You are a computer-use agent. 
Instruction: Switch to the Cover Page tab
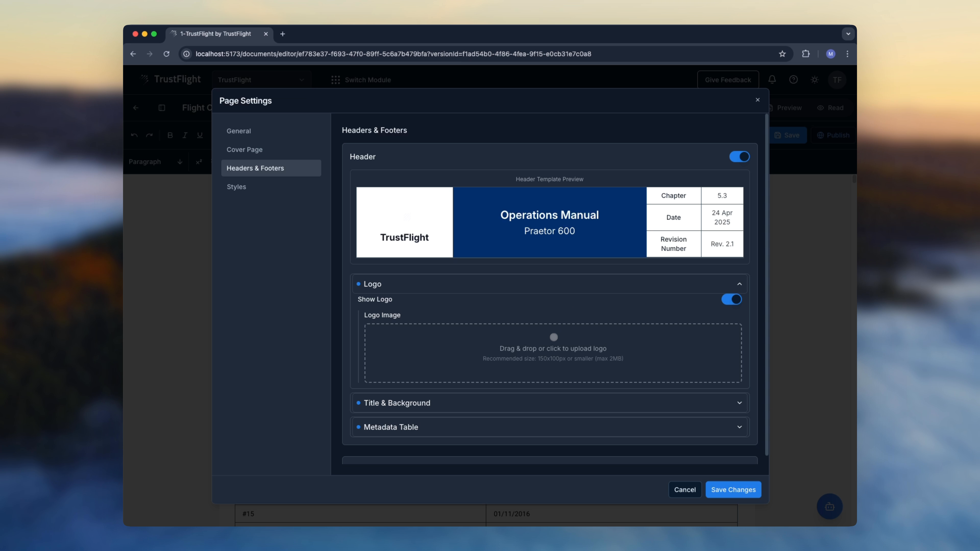tap(244, 149)
